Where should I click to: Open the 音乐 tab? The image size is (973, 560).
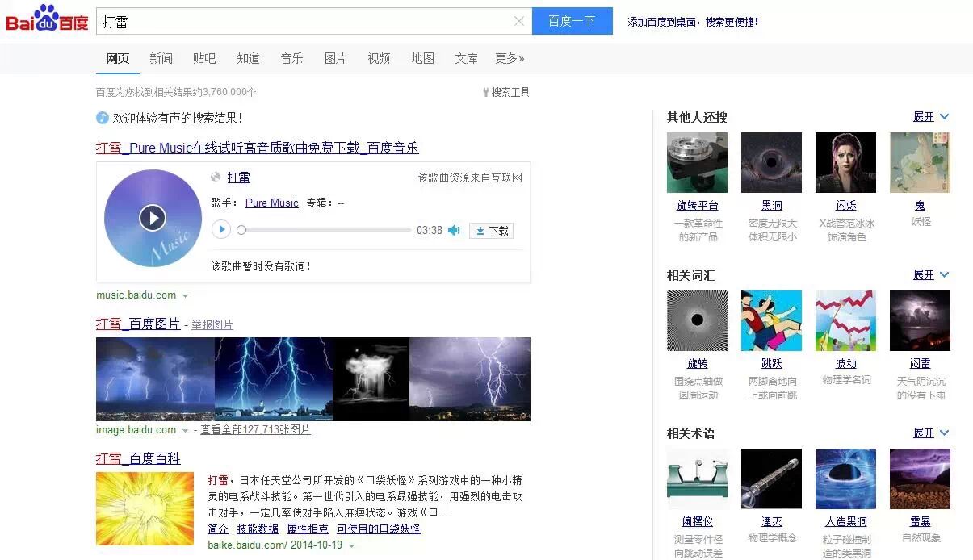[x=291, y=58]
